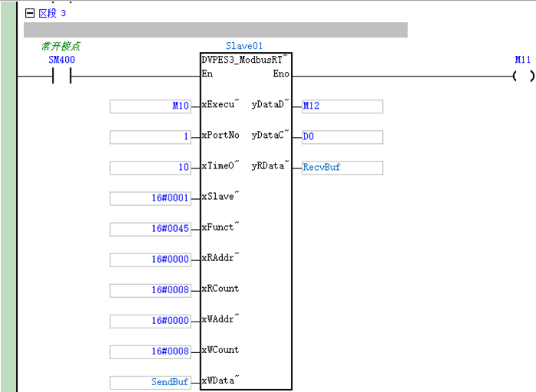
Task: Click the 常开接点 comment label
Action: (x=60, y=46)
